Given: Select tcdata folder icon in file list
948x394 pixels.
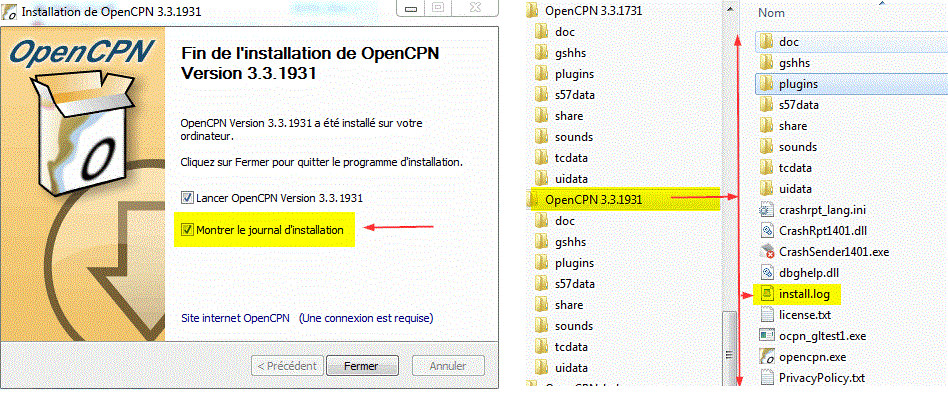Looking at the screenshot, I should click(767, 168).
